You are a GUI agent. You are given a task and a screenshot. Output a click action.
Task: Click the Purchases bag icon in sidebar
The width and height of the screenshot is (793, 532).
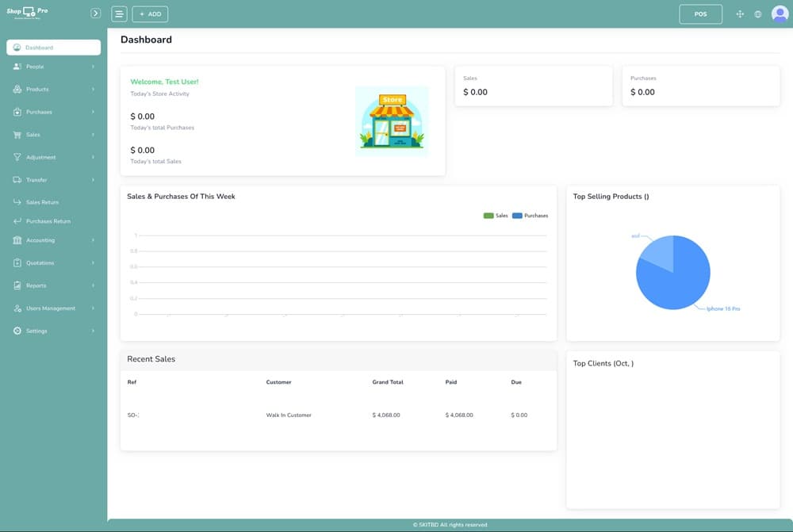17,112
